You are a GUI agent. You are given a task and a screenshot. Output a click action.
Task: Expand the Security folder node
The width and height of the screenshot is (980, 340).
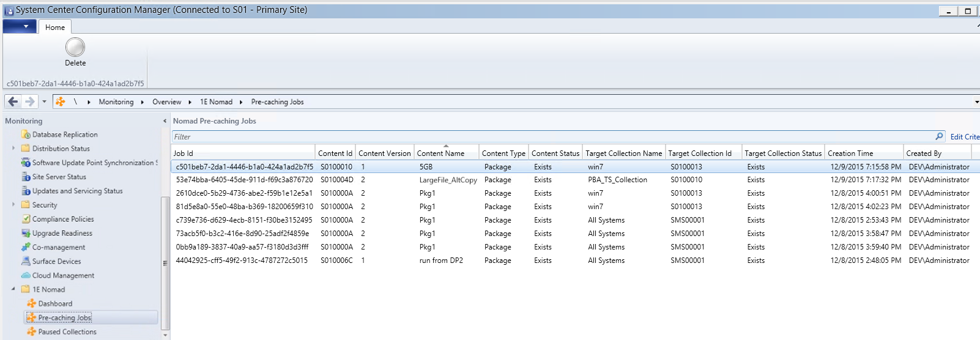tap(13, 204)
